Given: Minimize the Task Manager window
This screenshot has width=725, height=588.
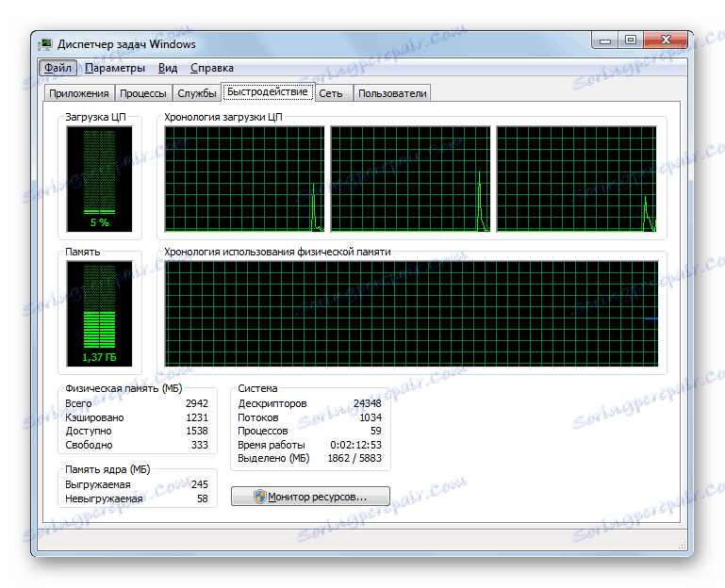Looking at the screenshot, I should (x=605, y=41).
